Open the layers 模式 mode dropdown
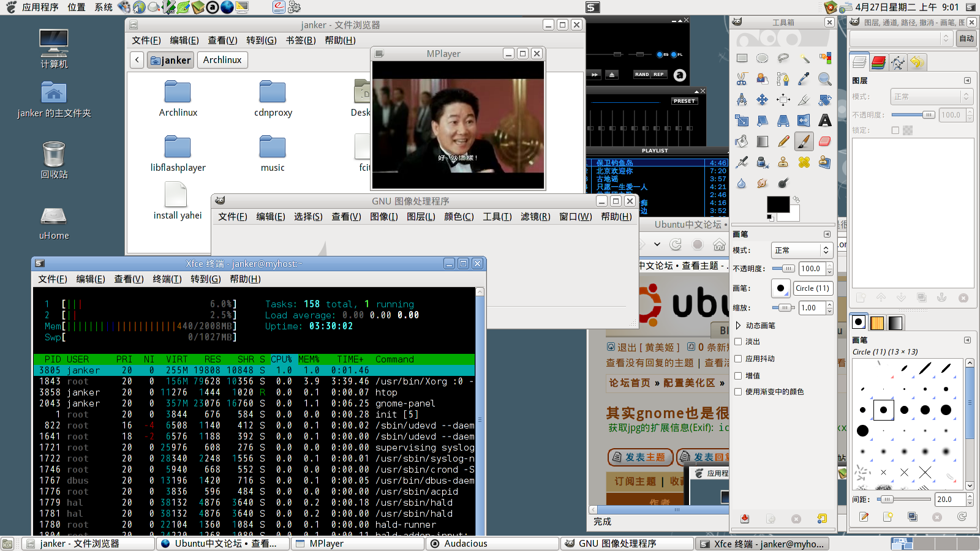 [931, 97]
